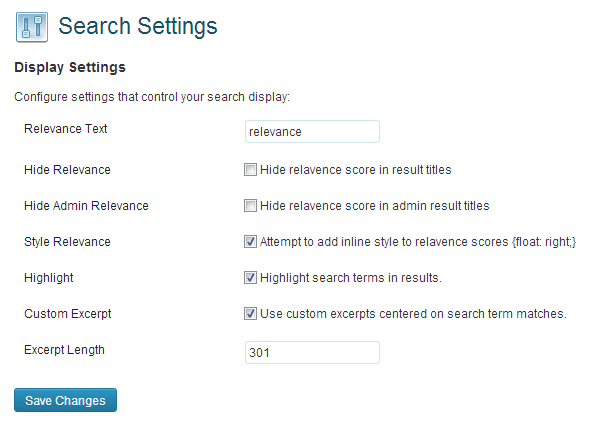Disable the highlight search terms checkbox
The width and height of the screenshot is (615, 429).
[251, 277]
